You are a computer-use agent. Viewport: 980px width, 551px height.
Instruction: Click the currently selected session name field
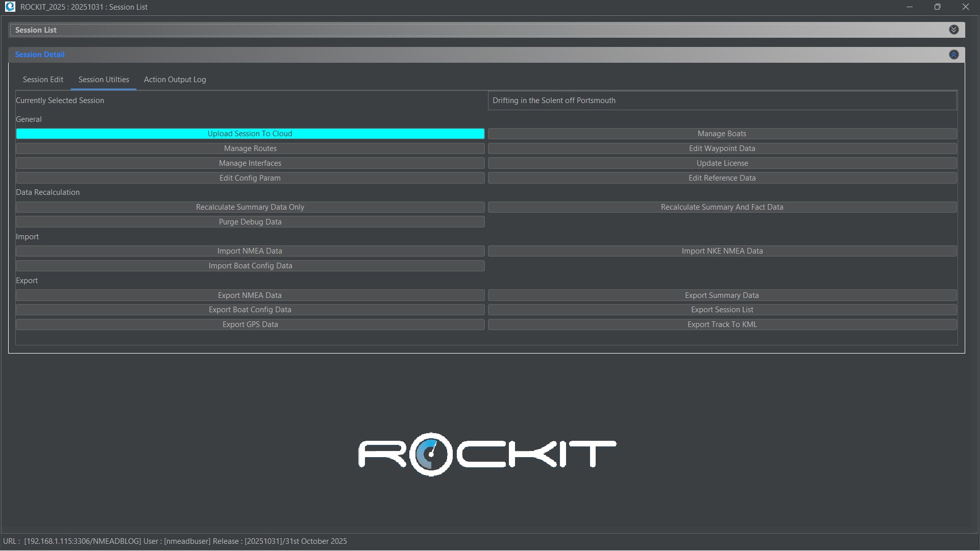[x=722, y=101]
